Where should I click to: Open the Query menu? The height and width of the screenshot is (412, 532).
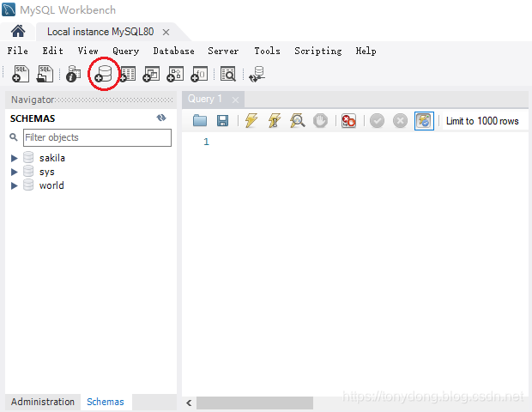click(126, 51)
